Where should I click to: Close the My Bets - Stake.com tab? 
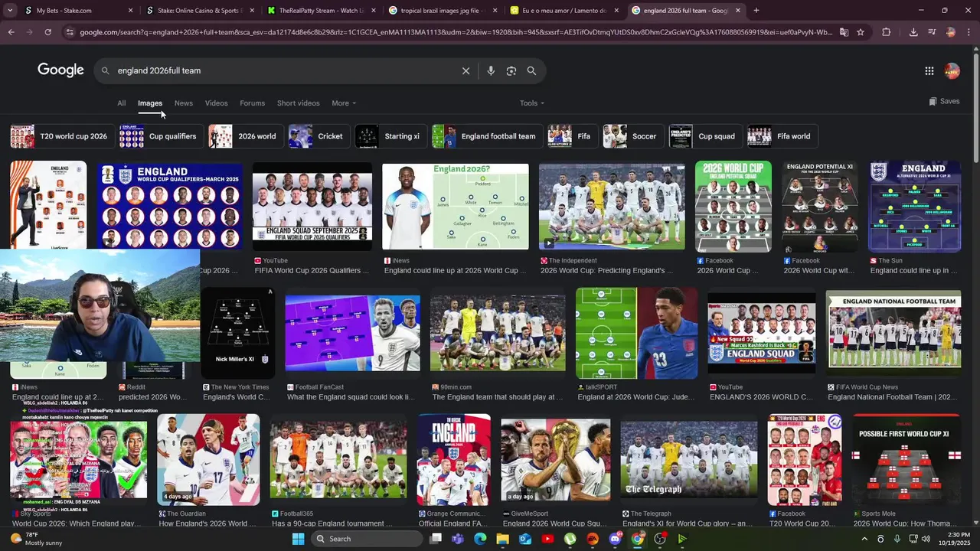coord(130,11)
